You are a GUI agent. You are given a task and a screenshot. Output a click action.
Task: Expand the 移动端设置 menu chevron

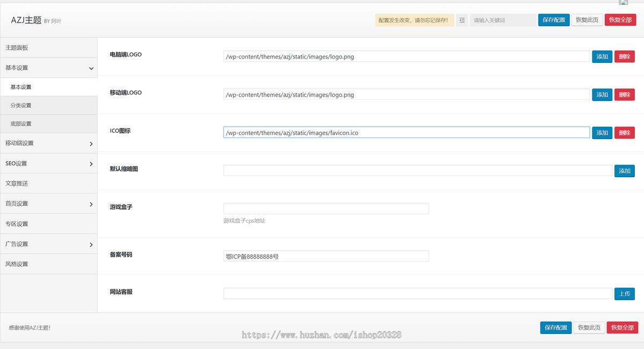click(91, 144)
